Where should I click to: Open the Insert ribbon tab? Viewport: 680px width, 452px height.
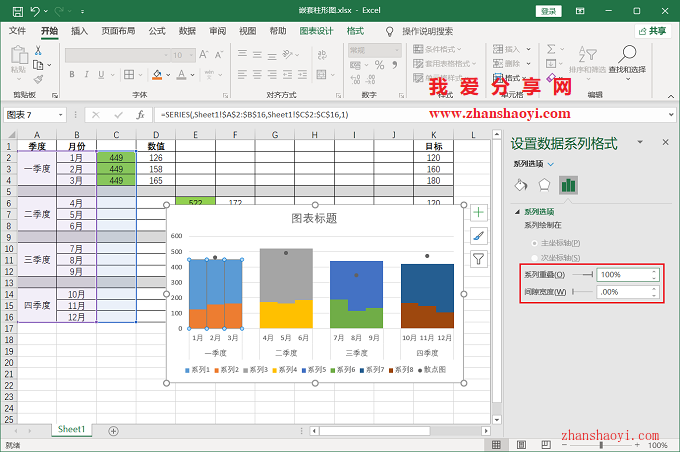pyautogui.click(x=79, y=31)
